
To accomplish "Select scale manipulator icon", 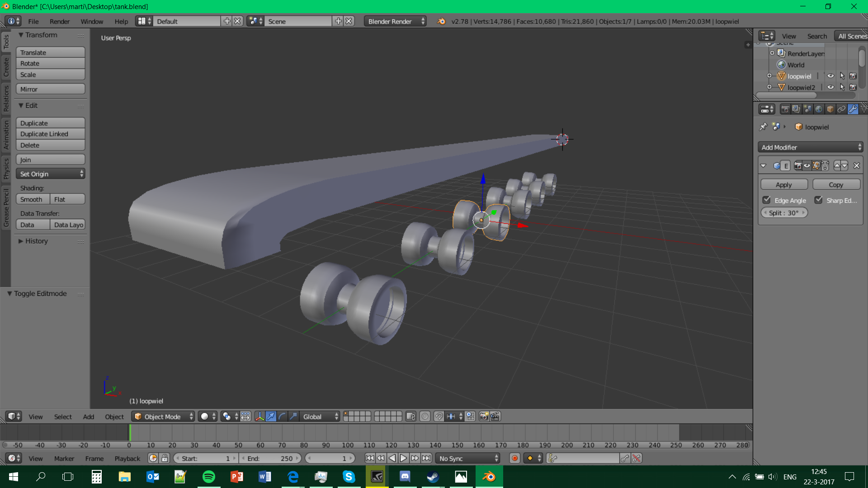I will [x=293, y=417].
